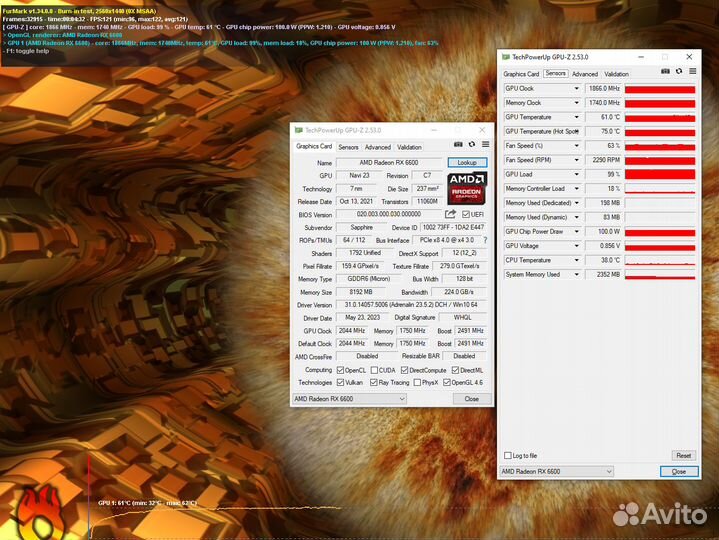Image resolution: width=719 pixels, height=540 pixels.
Task: Click Fan Speed value 2290 RPM
Action: pyautogui.click(x=603, y=160)
